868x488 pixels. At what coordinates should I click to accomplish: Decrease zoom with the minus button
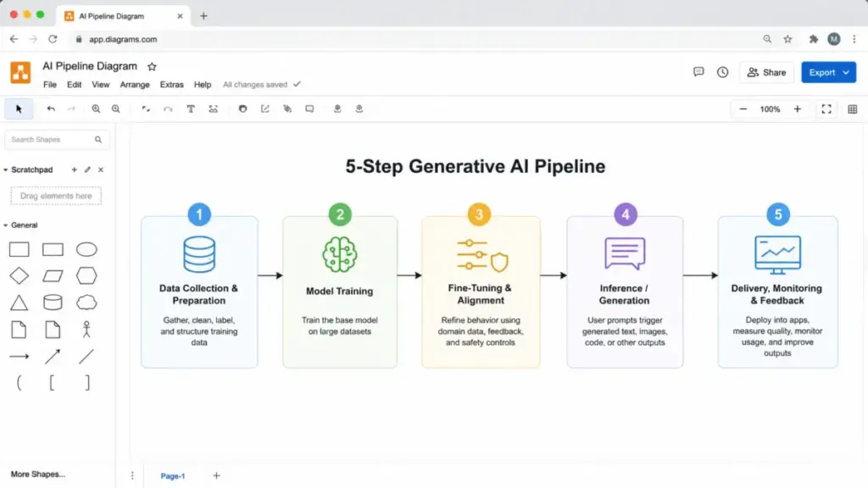743,109
